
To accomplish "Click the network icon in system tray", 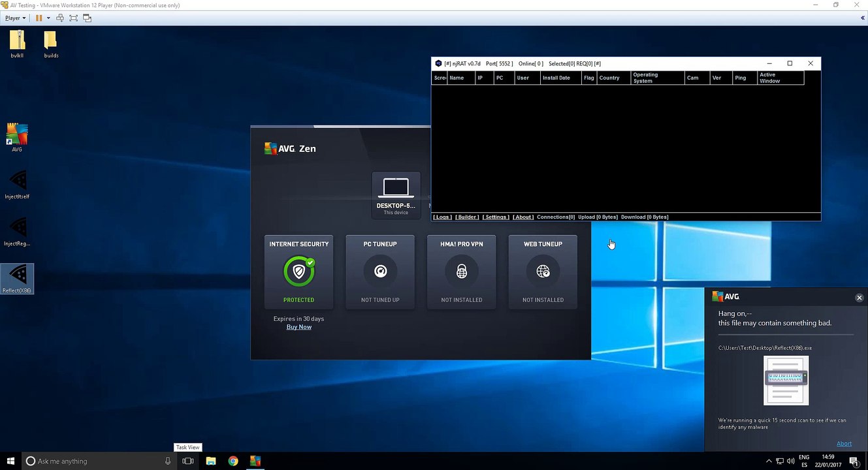I will click(x=780, y=462).
